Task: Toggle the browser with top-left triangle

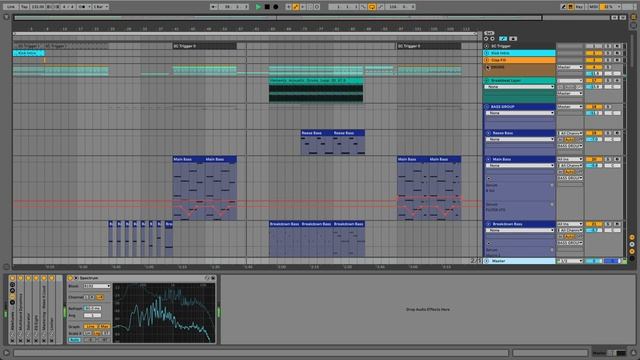Action: pyautogui.click(x=6, y=17)
